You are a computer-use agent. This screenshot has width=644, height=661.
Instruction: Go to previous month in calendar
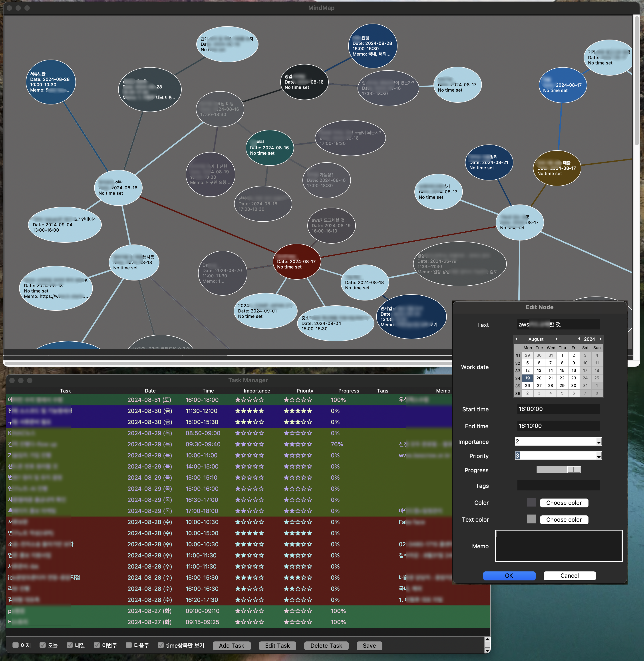[516, 339]
